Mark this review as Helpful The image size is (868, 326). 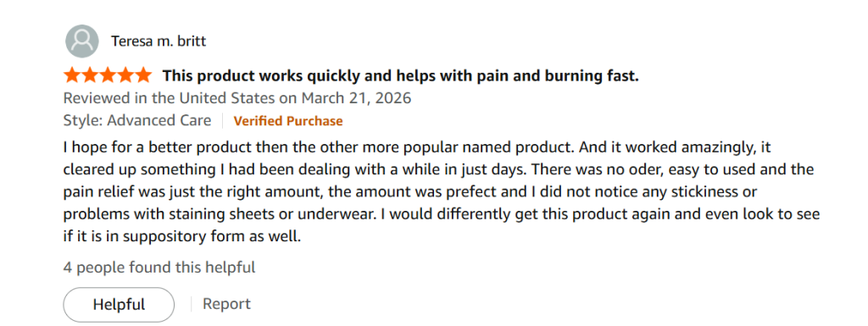tap(119, 305)
